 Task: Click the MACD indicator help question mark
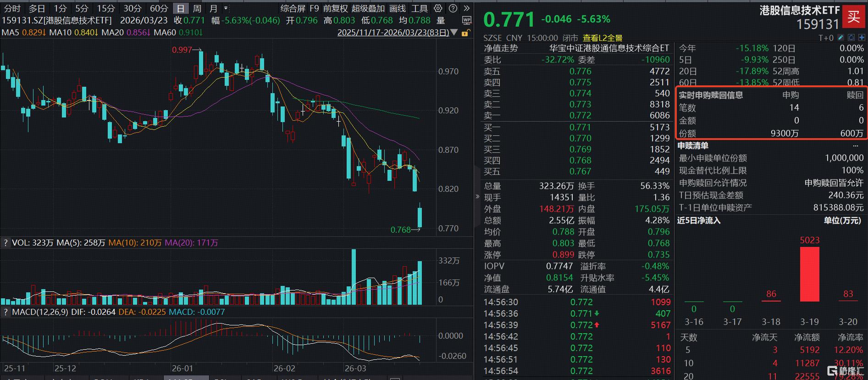6,312
